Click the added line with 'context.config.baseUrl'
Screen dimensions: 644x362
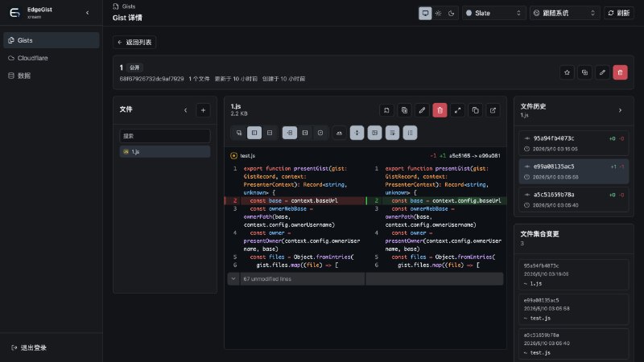pos(436,200)
